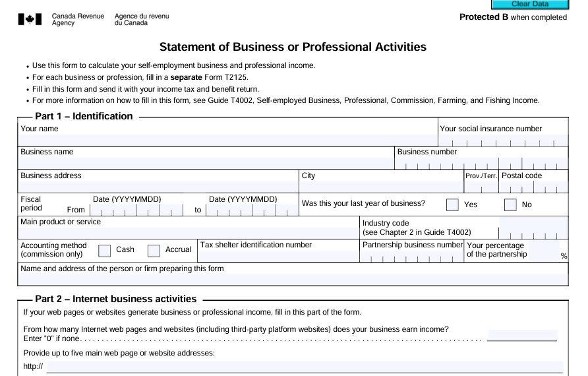Screen dimensions: 588x376
Task: Check No for last year of business
Action: coord(510,204)
